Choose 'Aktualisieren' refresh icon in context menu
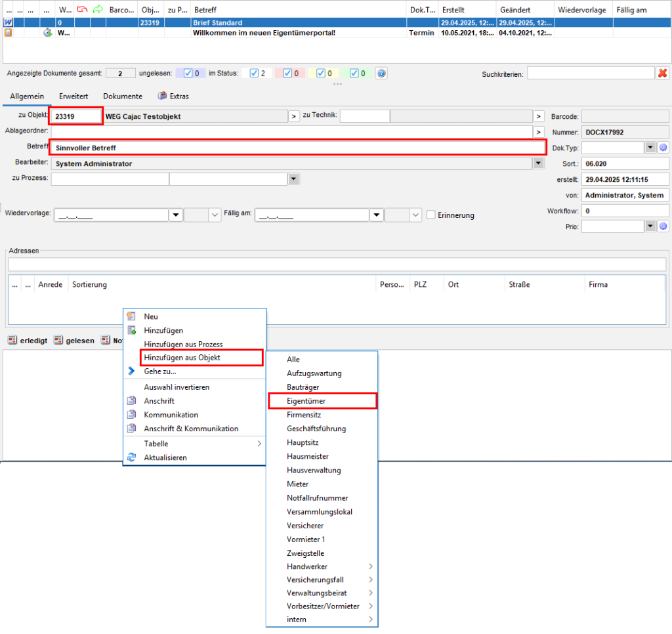The height and width of the screenshot is (634, 672). 131,457
